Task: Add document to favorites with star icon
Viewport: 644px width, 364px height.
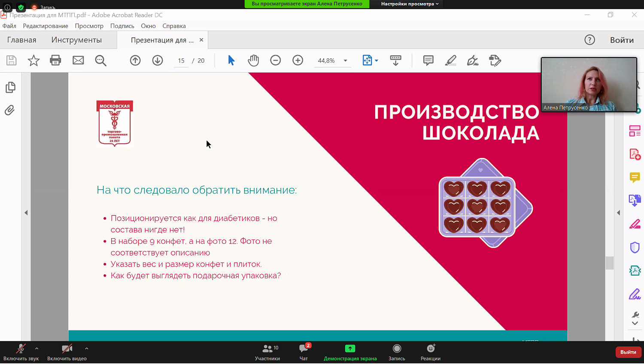Action: point(33,61)
